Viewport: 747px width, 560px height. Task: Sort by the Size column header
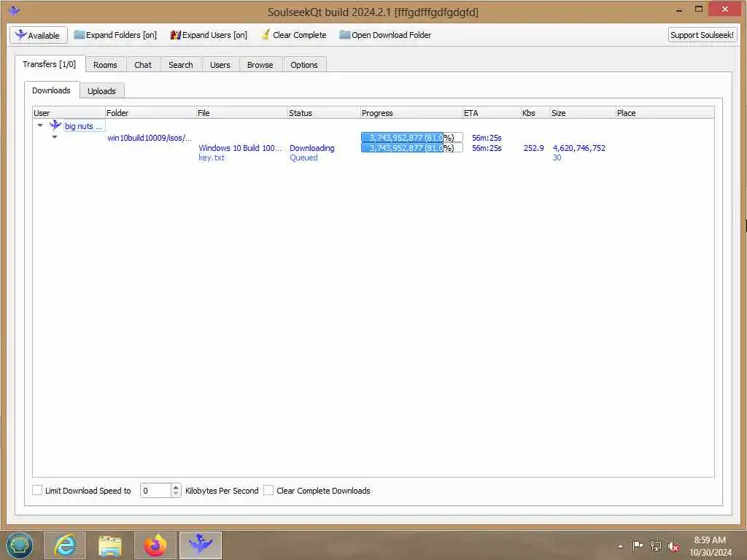(583, 113)
